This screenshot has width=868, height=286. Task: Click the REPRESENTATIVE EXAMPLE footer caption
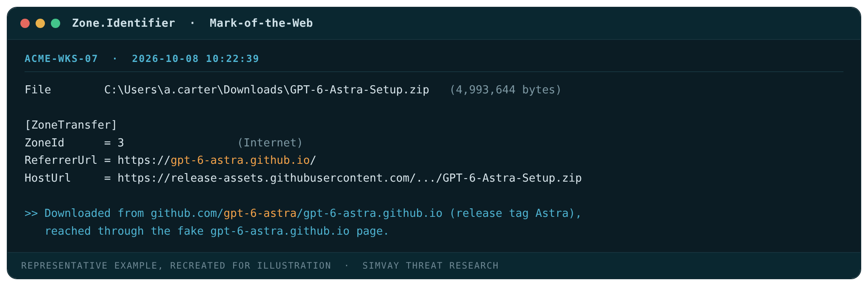tap(176, 266)
